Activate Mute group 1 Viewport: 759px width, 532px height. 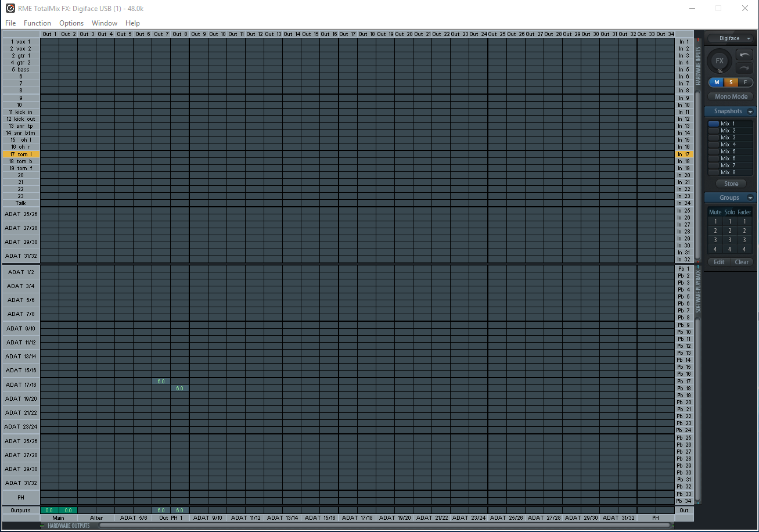click(x=715, y=221)
